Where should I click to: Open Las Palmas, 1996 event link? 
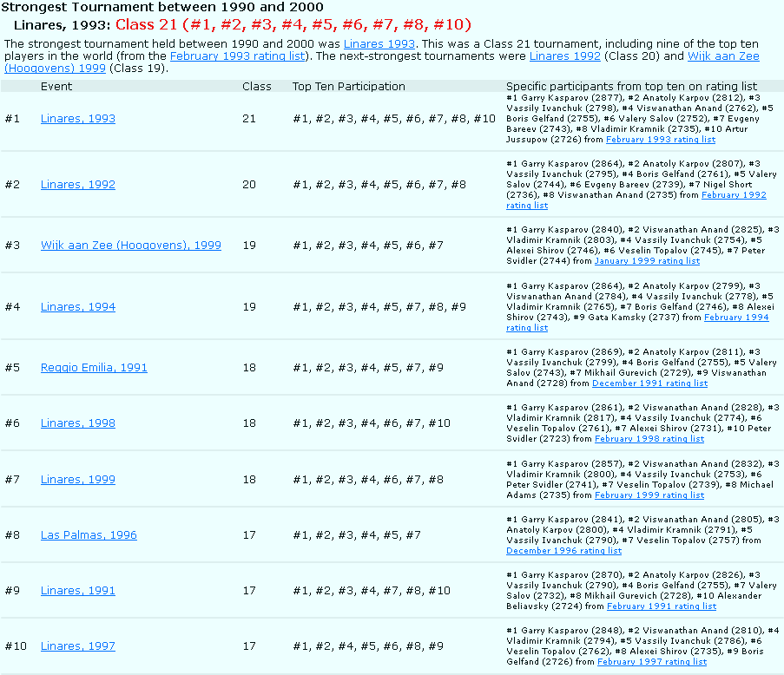click(x=89, y=535)
